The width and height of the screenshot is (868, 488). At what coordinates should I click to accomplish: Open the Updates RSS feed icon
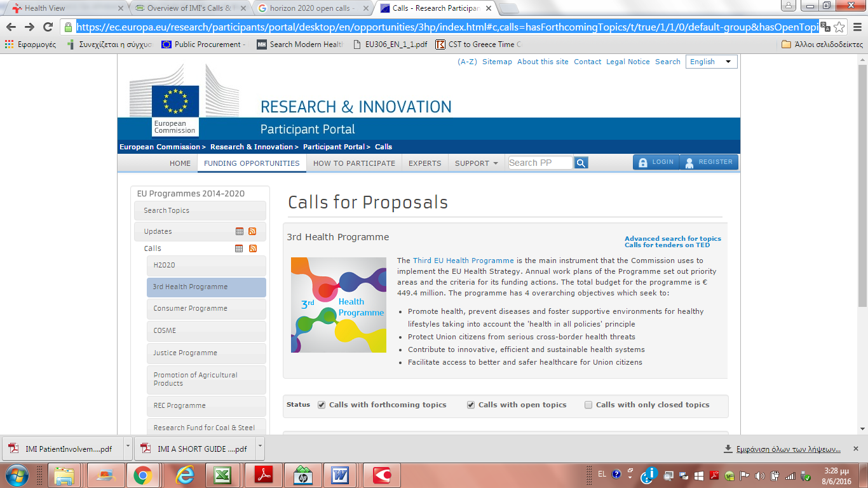point(252,231)
